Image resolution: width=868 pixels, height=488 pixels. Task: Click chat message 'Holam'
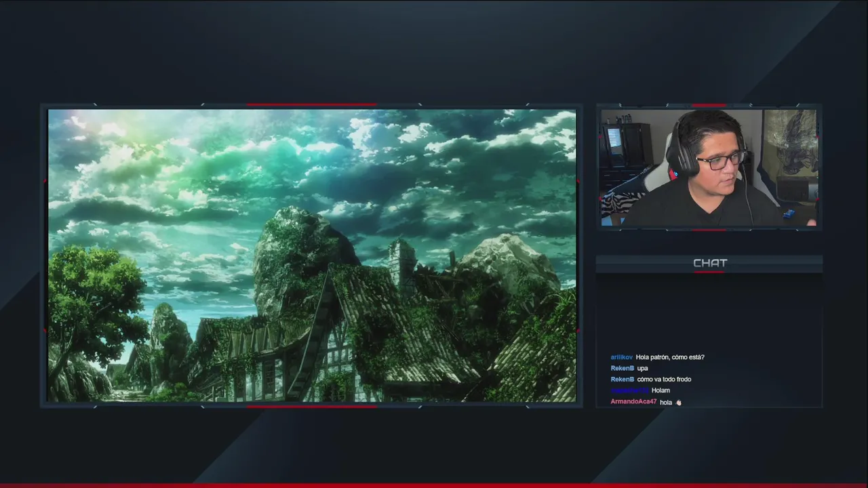pos(660,390)
